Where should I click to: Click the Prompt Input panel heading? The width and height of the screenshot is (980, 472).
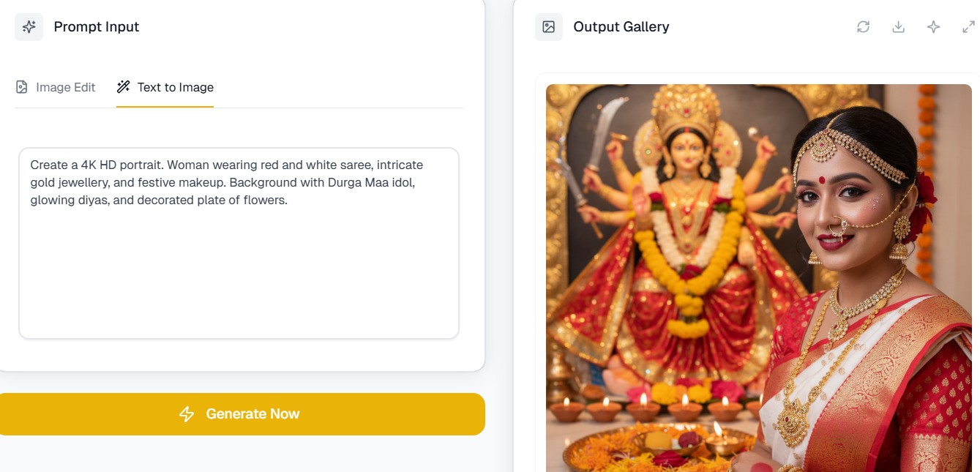click(97, 27)
